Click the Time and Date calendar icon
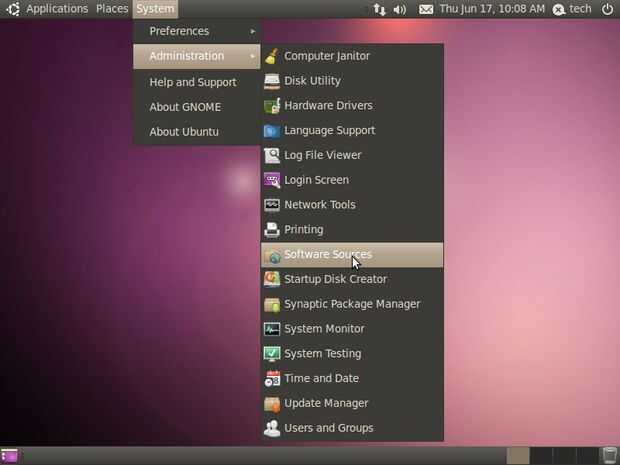 click(x=272, y=379)
